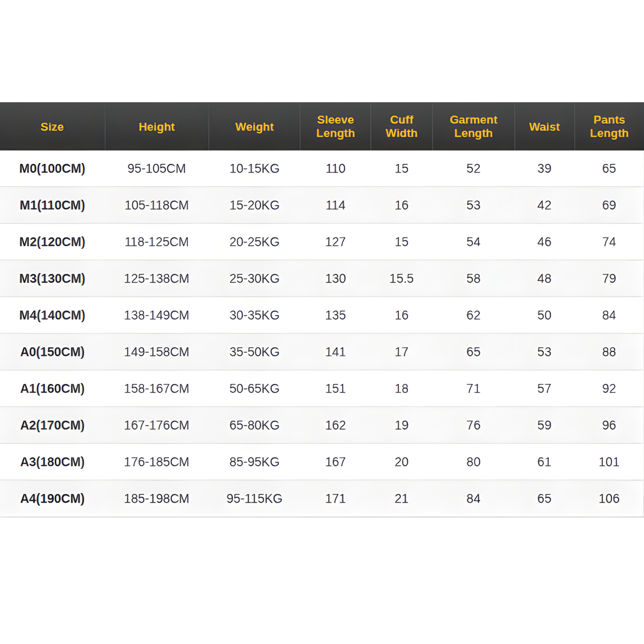644x644 pixels.
Task: Select the Weight column header
Action: coord(254,127)
